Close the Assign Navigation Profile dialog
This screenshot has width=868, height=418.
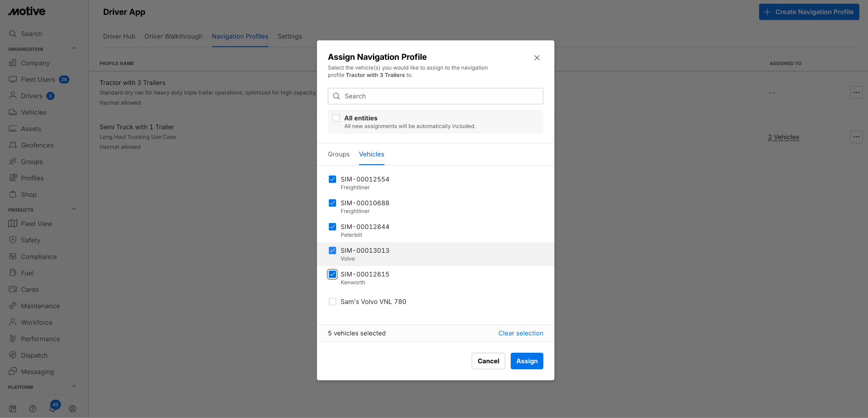[537, 58]
